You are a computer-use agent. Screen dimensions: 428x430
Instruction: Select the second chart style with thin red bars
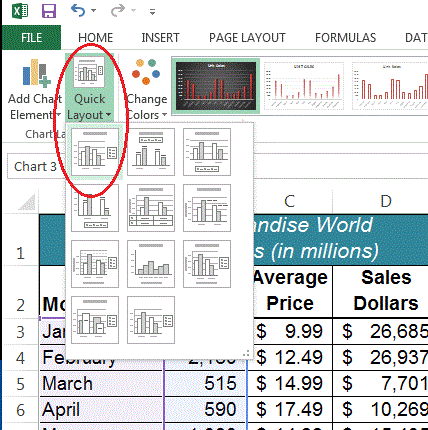pos(304,86)
